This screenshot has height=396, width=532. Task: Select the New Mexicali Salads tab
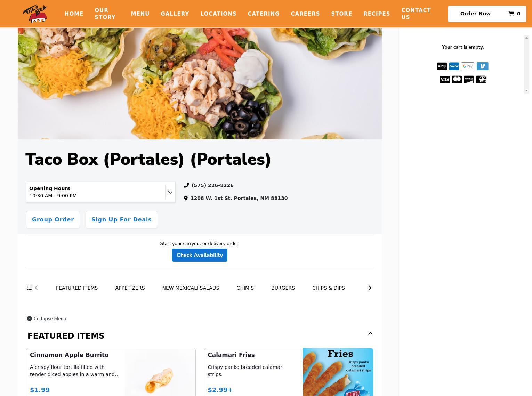(191, 288)
